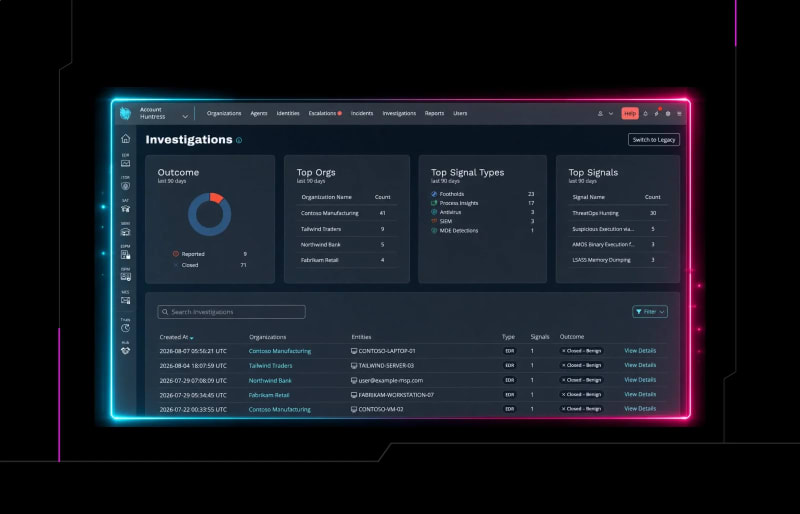View Details for CONTOSO-VM-02 row
This screenshot has height=514, width=800.
click(x=640, y=408)
